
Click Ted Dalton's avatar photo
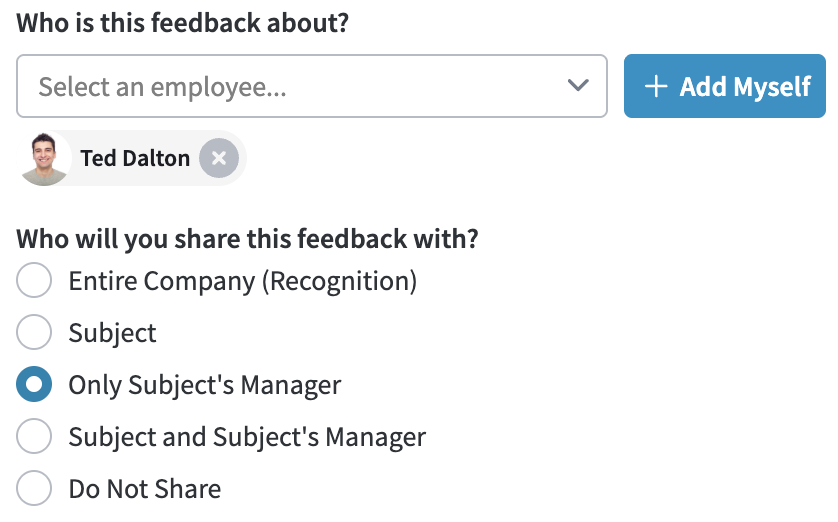44,159
